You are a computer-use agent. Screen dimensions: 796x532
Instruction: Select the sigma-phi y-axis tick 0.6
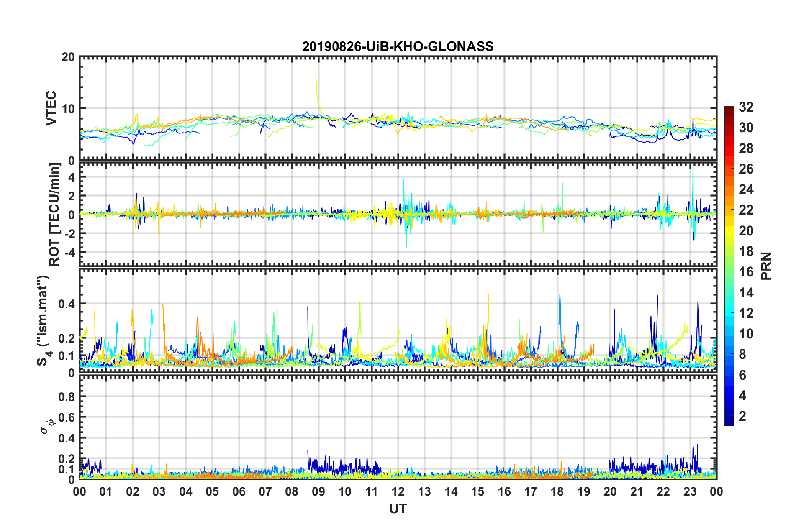[x=67, y=417]
